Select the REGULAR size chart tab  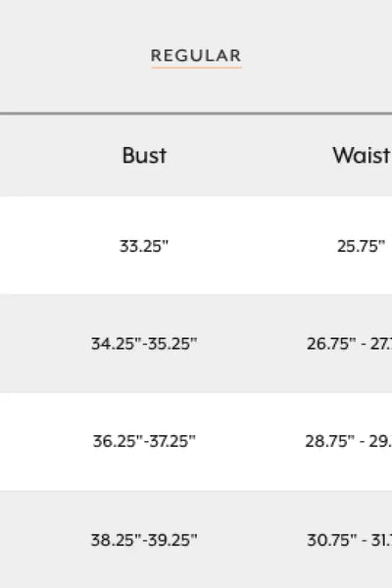point(196,56)
